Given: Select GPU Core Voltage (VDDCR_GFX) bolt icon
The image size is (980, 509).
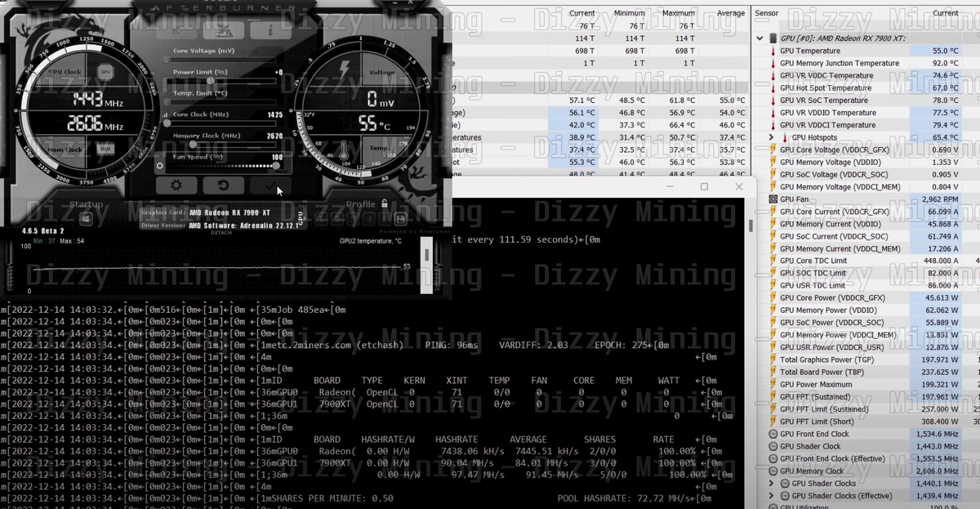Looking at the screenshot, I should tap(773, 150).
